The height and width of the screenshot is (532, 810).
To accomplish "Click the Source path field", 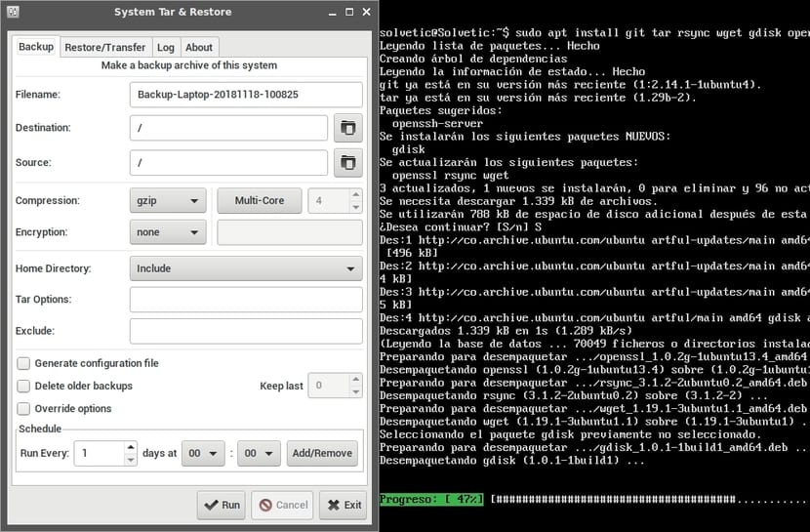I will pos(228,163).
